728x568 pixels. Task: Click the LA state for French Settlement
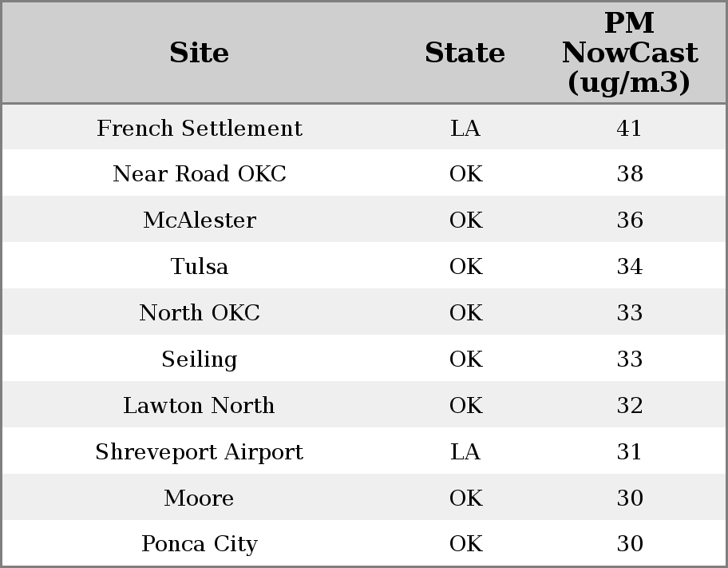[x=465, y=129]
